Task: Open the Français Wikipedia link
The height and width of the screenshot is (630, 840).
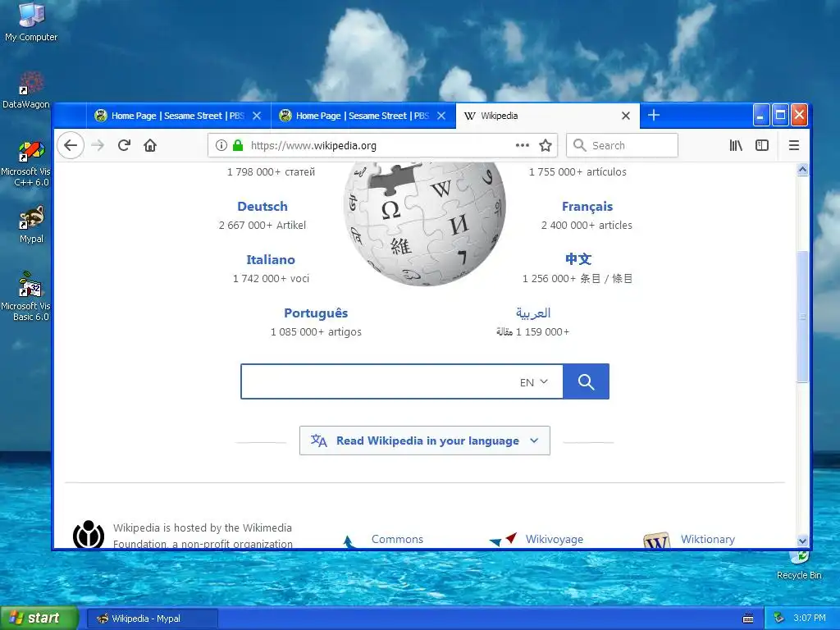Action: tap(587, 206)
